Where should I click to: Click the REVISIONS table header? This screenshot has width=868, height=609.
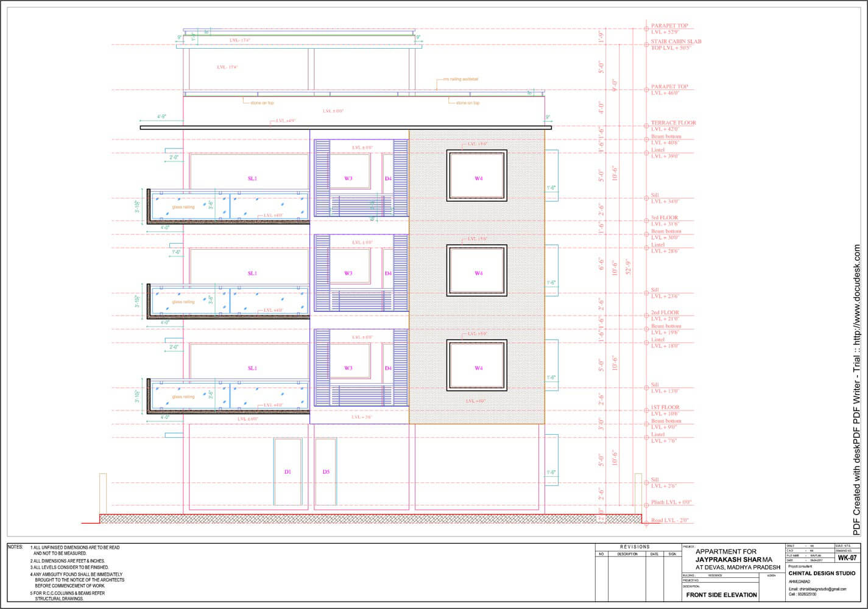(x=635, y=547)
